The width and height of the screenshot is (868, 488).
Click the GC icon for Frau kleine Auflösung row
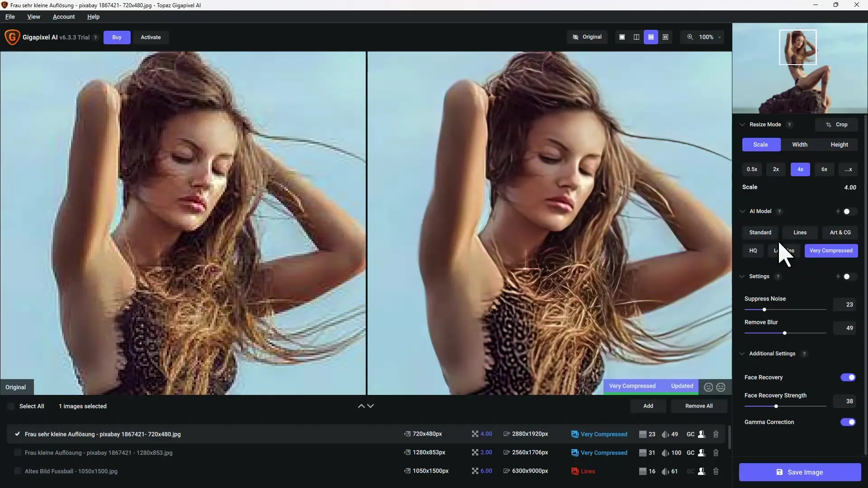coord(690,452)
